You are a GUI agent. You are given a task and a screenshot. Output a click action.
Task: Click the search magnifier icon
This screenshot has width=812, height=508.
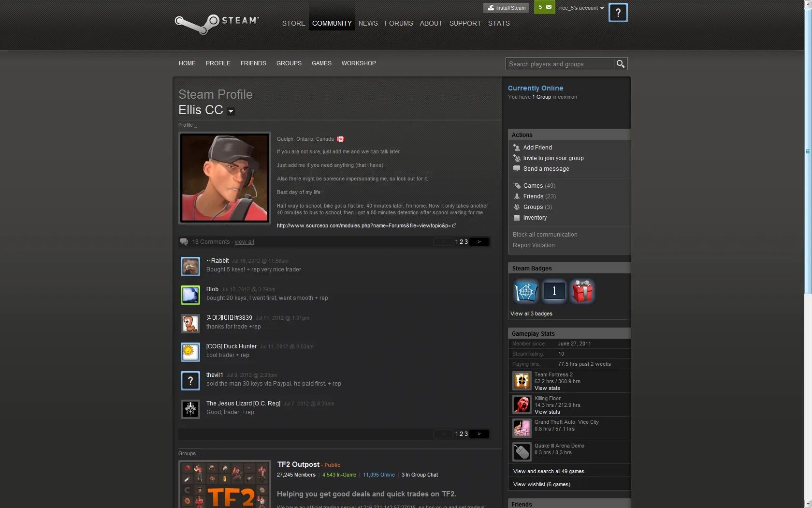621,64
